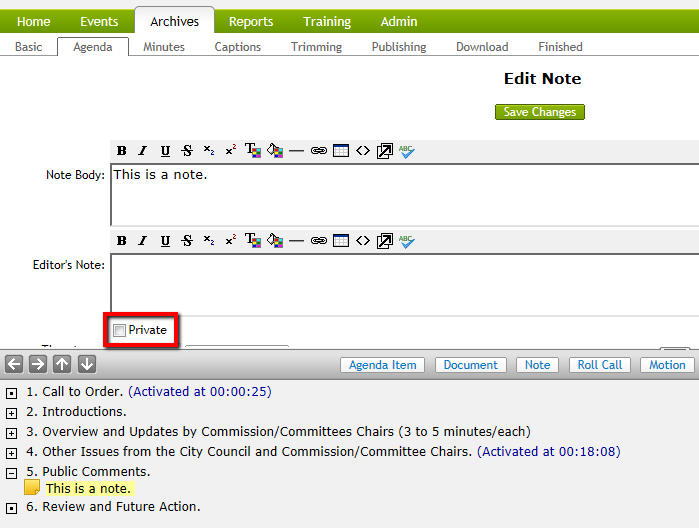The image size is (699, 528).
Task: Switch to the Download sub-tab
Action: click(482, 47)
